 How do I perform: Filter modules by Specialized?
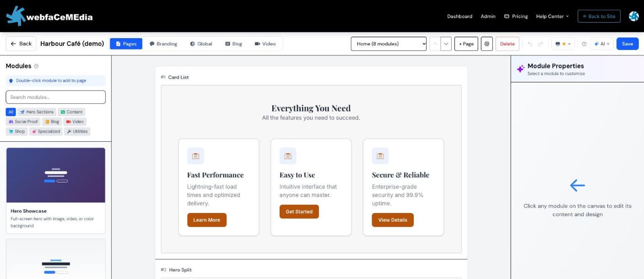[x=46, y=131]
